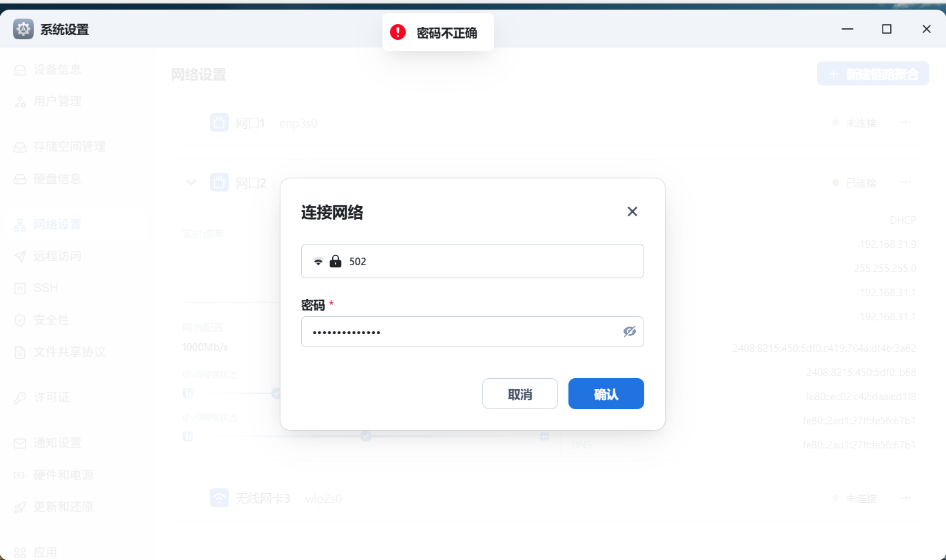Click the key icon for 许可证
The width and height of the screenshot is (946, 560).
[x=21, y=397]
